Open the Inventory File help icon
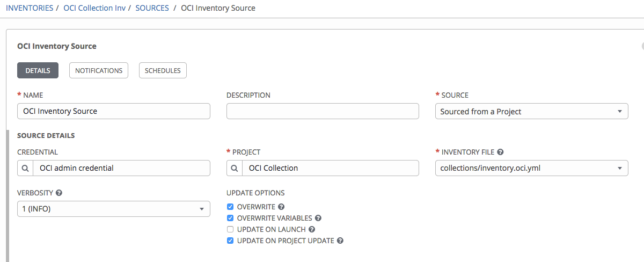 coord(500,152)
